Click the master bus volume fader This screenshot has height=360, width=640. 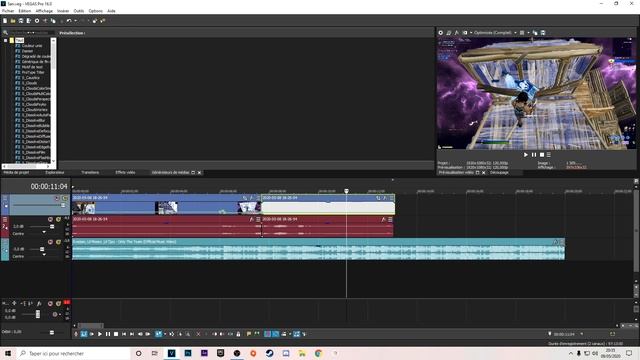pos(38,313)
